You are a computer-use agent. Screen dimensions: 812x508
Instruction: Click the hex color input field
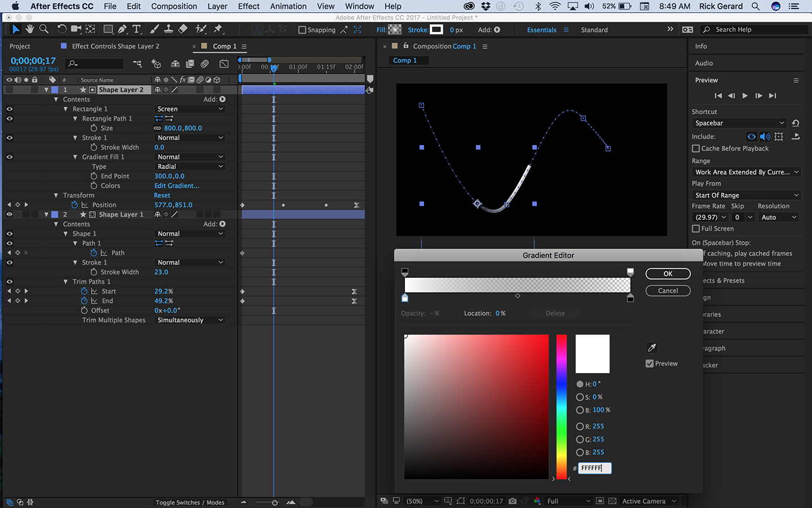point(594,468)
